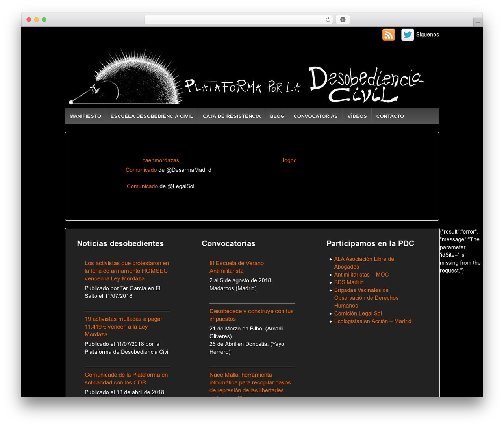Navigate to the Blog section
Viewport: 504px width, 427px height.
click(x=277, y=116)
